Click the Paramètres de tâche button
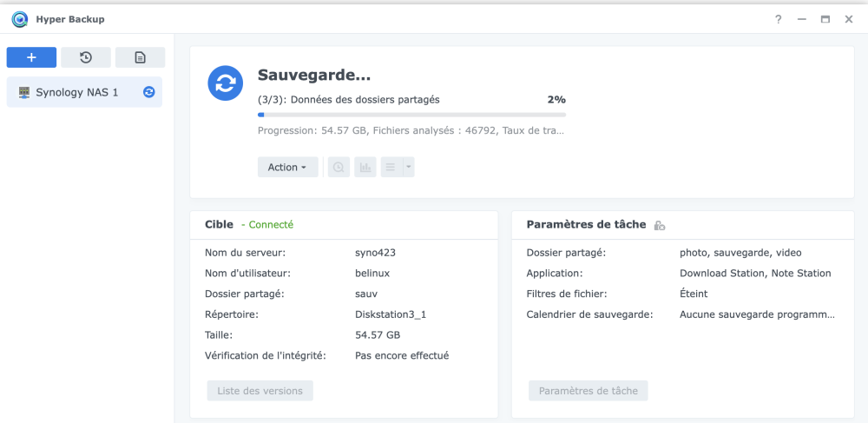Viewport: 868px width, 423px height. 588,391
